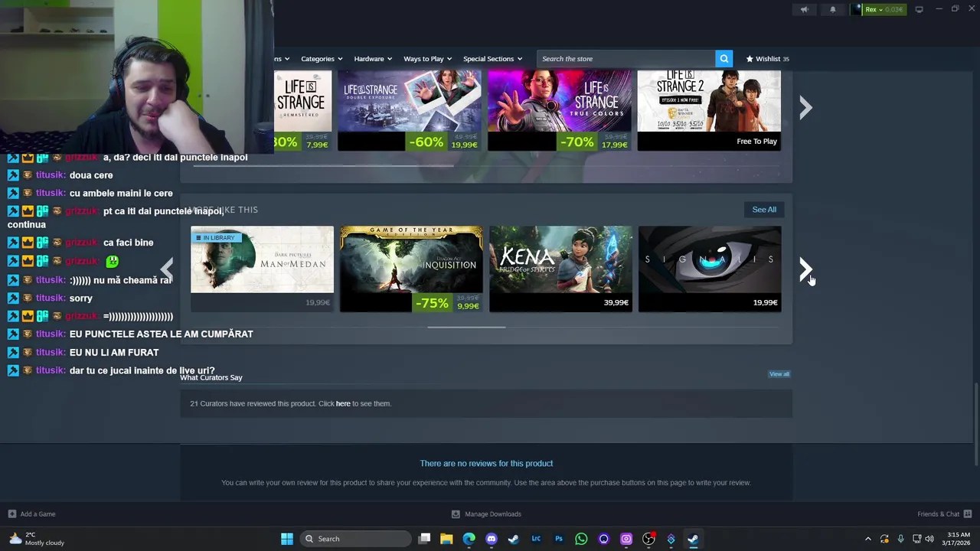The width and height of the screenshot is (980, 551).
Task: Open the Categories store menu
Action: (x=321, y=59)
